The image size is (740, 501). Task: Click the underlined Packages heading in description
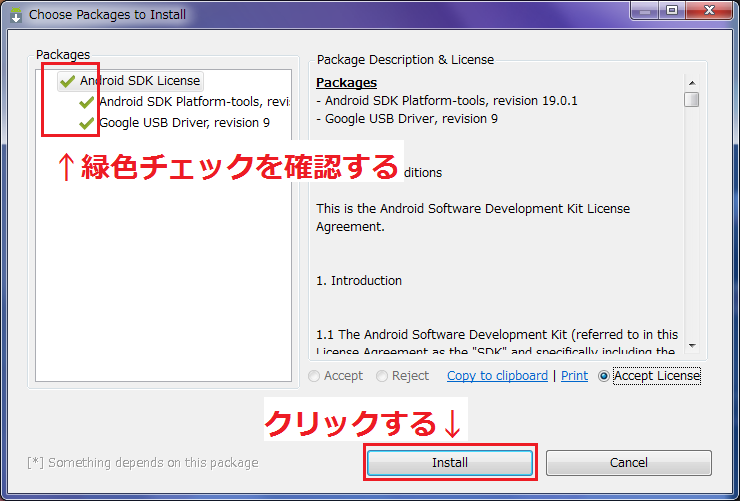pyautogui.click(x=346, y=83)
